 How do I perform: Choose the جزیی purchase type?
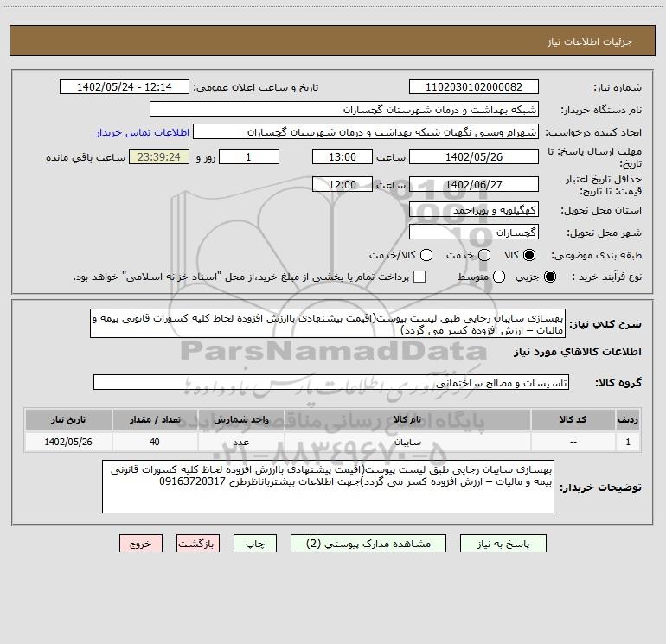[x=549, y=277]
